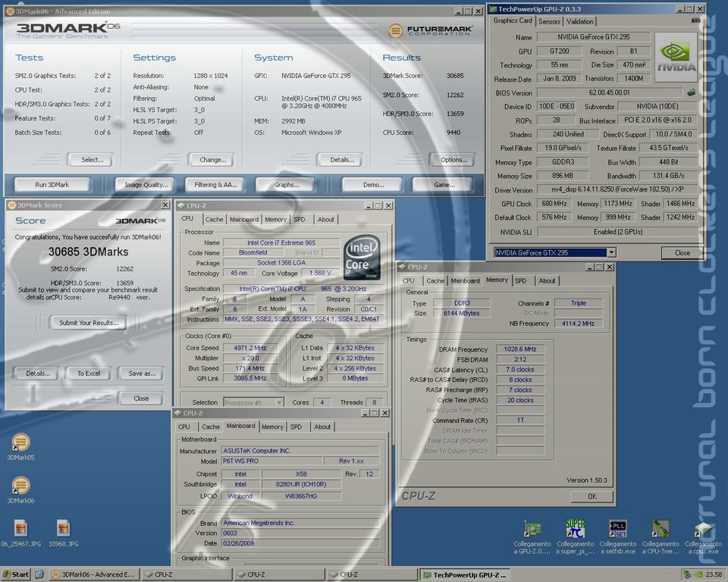Viewport: 728px width, 582px height.
Task: Open SPD tab in CPU-Z memory window
Action: point(520,281)
